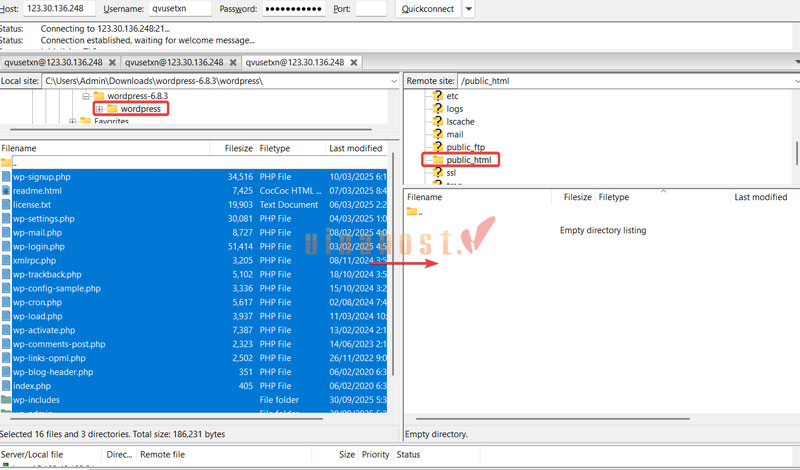The image size is (800, 470).
Task: Click the wp-includes folder icon in local list
Action: 6,400
